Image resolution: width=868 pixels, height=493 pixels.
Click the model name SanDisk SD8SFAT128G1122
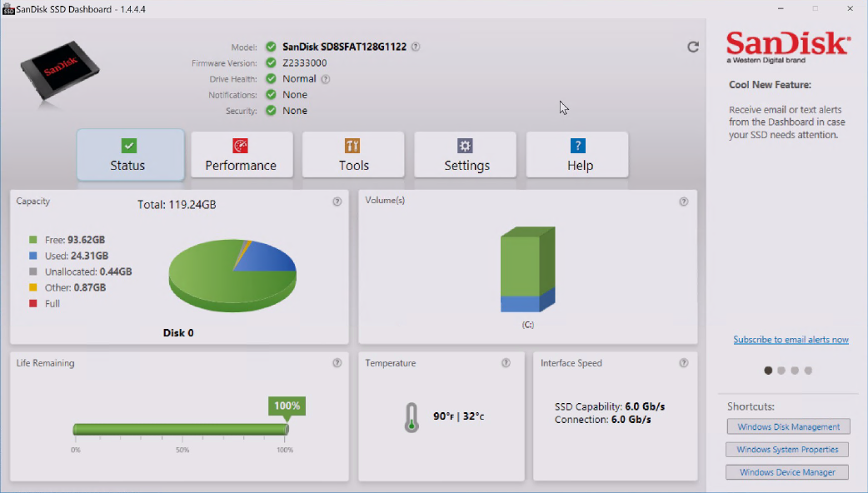pos(344,47)
